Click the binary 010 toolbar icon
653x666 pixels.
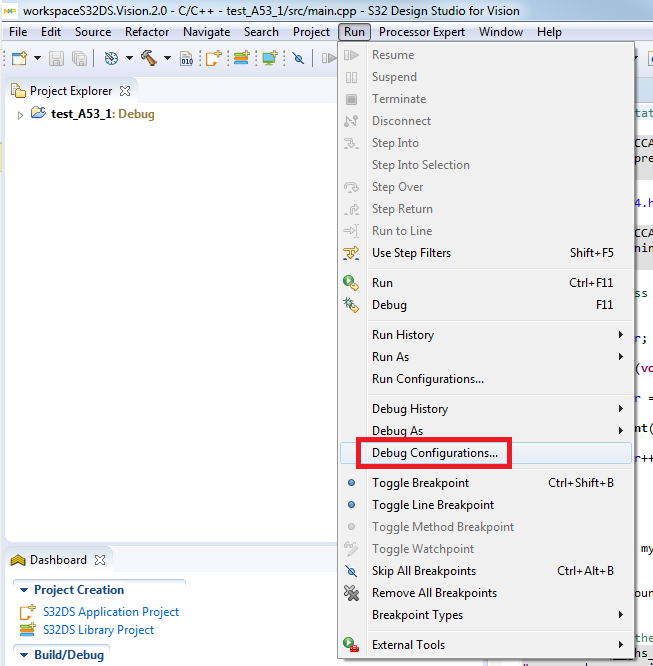pyautogui.click(x=187, y=58)
